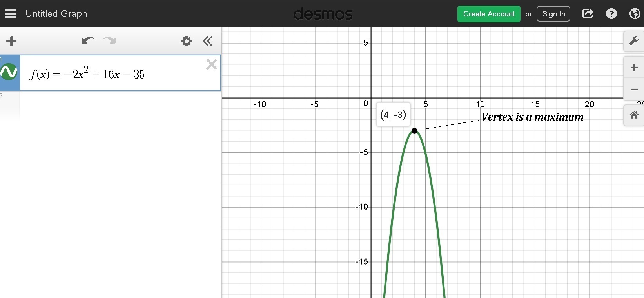Image resolution: width=644 pixels, height=298 pixels.
Task: Click the Redo arrow
Action: 109,40
